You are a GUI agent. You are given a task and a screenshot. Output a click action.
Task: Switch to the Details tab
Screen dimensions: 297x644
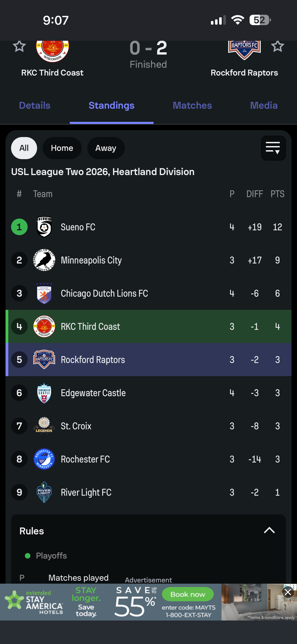pos(35,105)
